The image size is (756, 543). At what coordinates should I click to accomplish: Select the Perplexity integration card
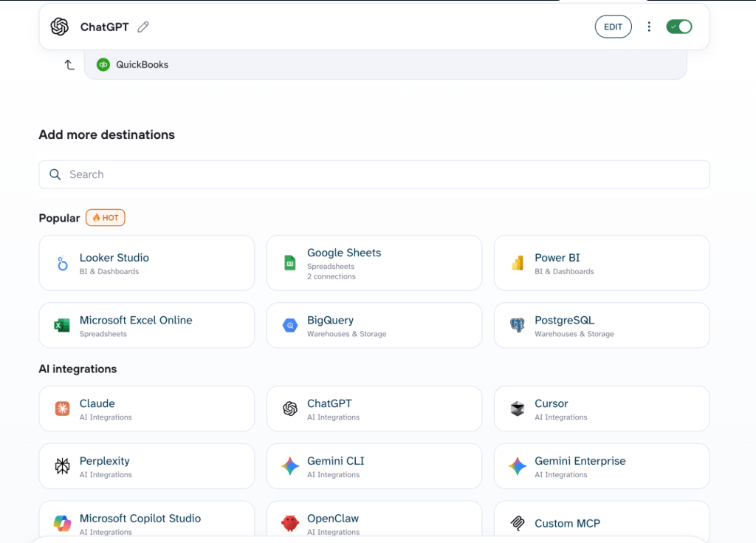coord(147,465)
